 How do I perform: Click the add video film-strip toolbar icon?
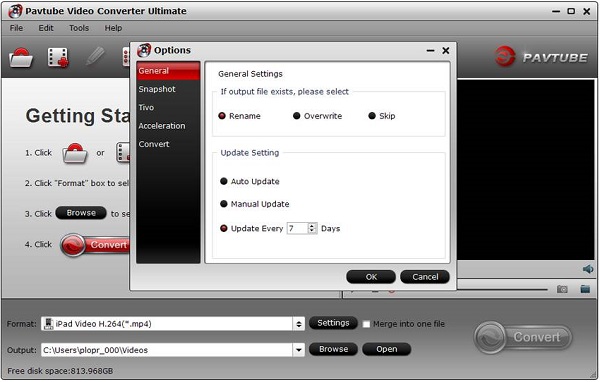[x=58, y=58]
